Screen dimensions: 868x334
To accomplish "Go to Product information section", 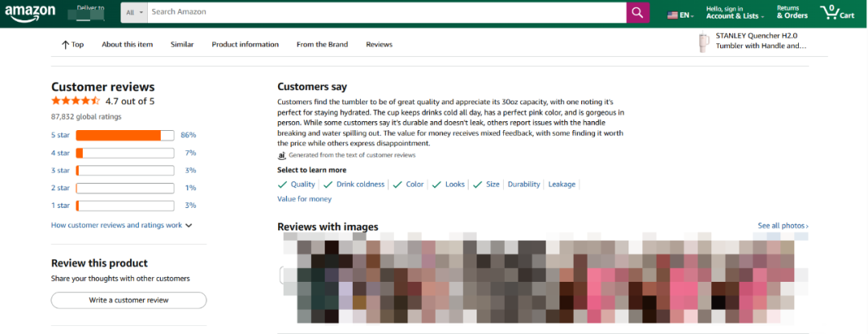I will (x=245, y=44).
